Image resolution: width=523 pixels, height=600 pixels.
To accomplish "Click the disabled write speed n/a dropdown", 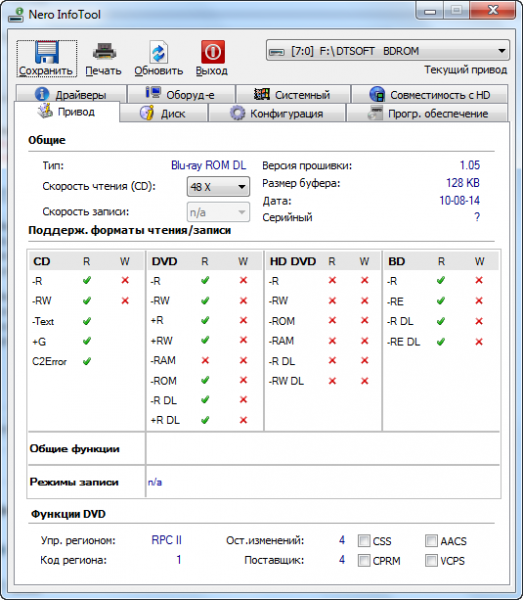I will (x=218, y=212).
